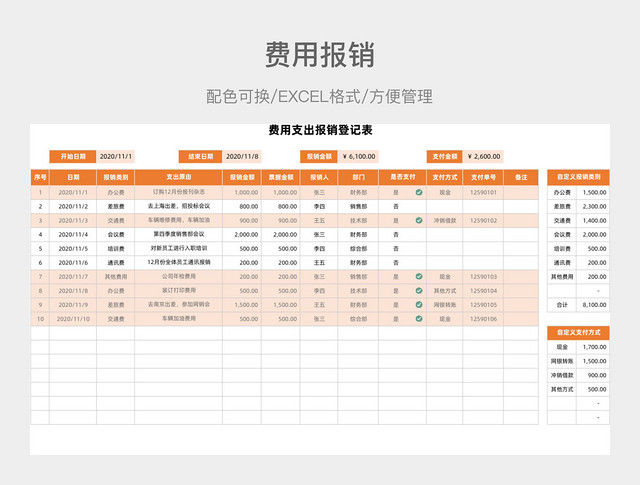This screenshot has height=485, width=640.
Task: Click the 支付方式 column header
Action: click(444, 177)
